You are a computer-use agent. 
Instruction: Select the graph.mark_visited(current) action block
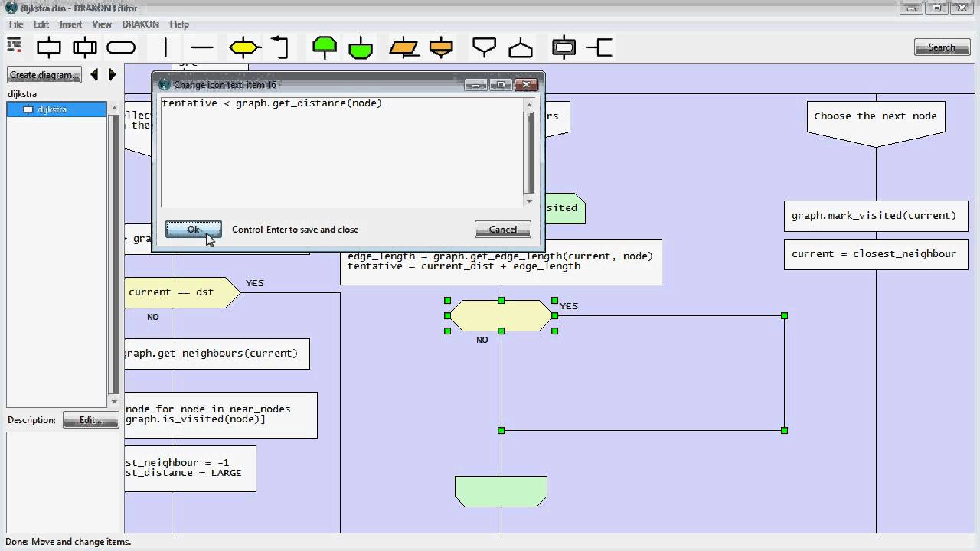point(876,216)
